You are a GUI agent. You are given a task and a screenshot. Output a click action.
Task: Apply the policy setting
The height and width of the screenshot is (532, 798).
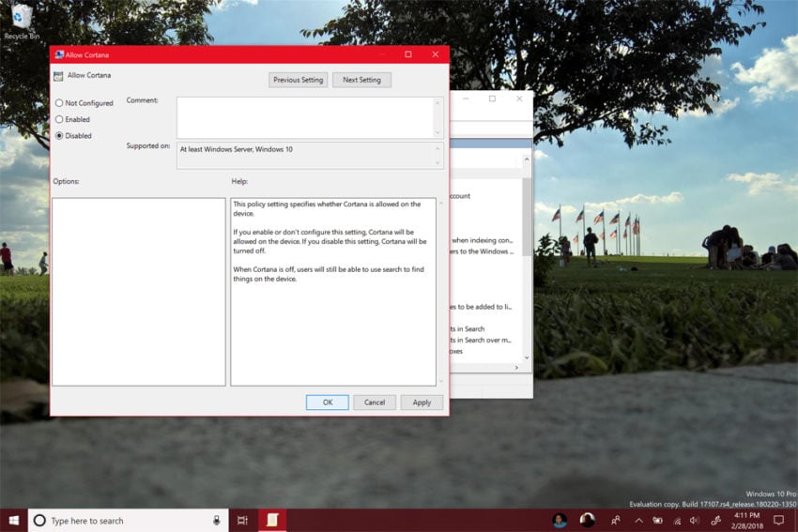(x=422, y=403)
